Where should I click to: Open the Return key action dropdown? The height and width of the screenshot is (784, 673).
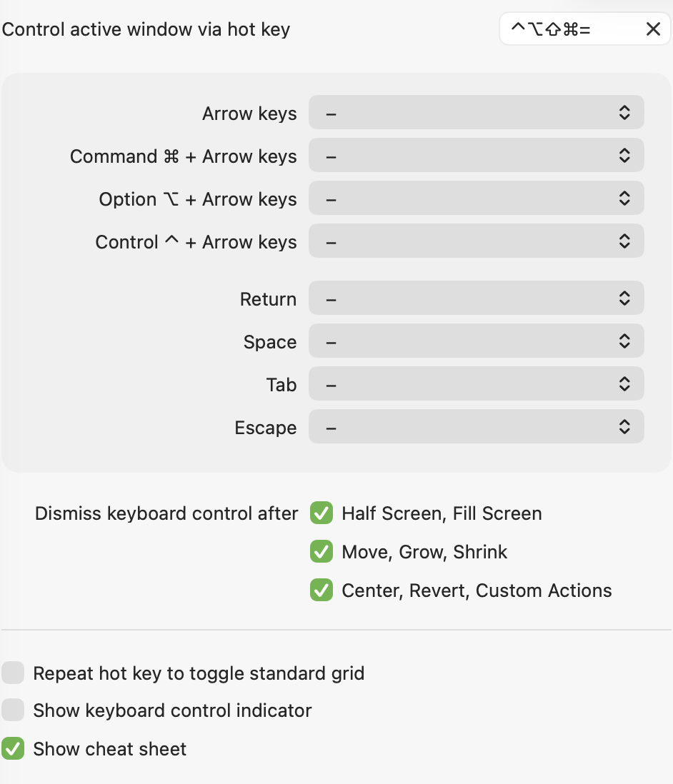click(x=476, y=298)
